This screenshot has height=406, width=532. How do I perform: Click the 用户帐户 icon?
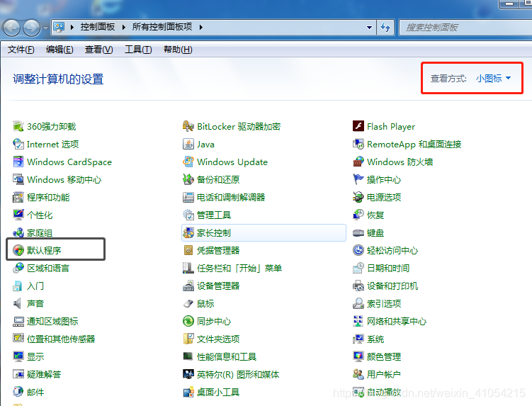click(x=358, y=374)
